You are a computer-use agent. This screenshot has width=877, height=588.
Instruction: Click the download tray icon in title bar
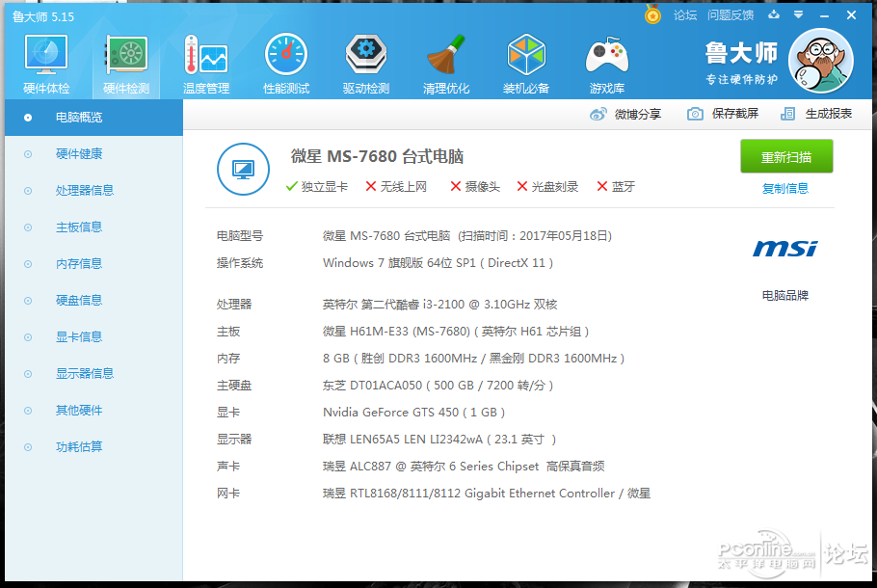click(x=774, y=14)
